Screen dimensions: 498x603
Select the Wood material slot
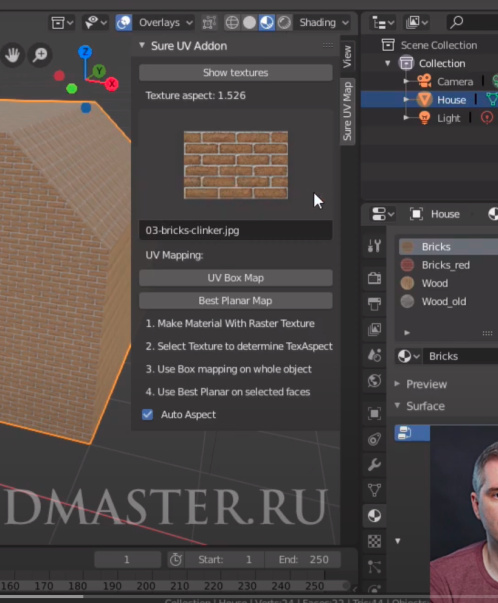pos(448,283)
